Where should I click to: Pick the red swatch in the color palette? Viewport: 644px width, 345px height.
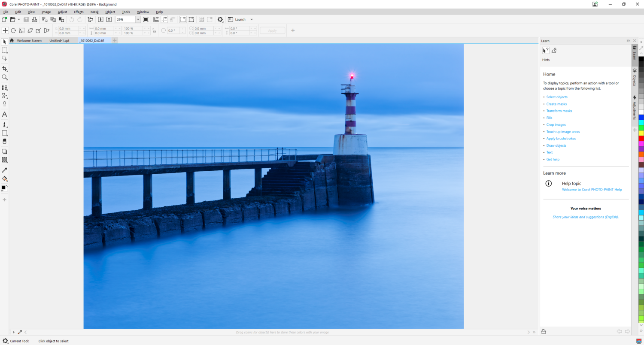point(641,139)
